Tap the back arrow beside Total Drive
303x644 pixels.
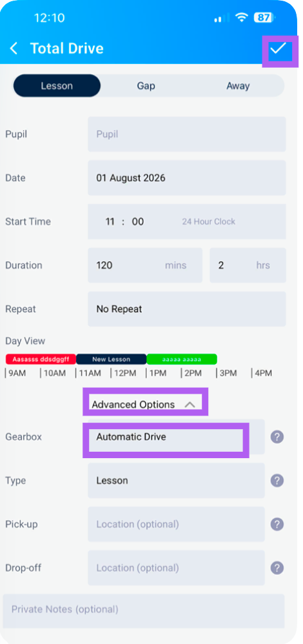[14, 48]
